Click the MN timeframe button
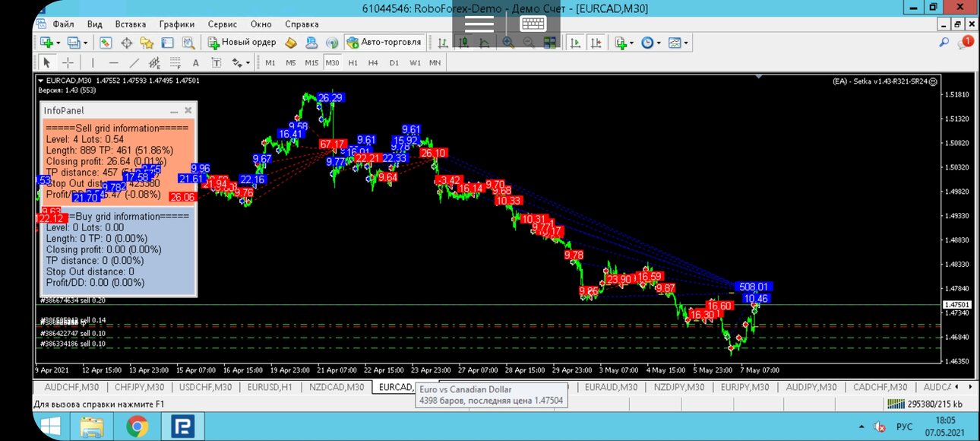 click(435, 62)
